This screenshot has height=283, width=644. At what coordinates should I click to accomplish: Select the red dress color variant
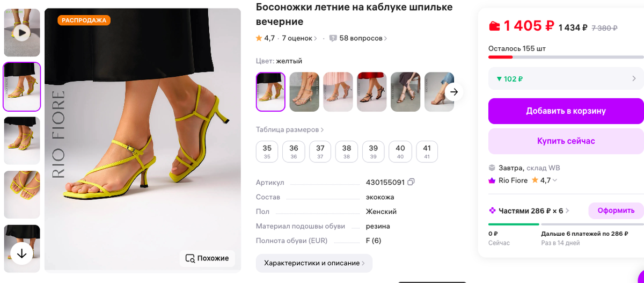click(371, 92)
